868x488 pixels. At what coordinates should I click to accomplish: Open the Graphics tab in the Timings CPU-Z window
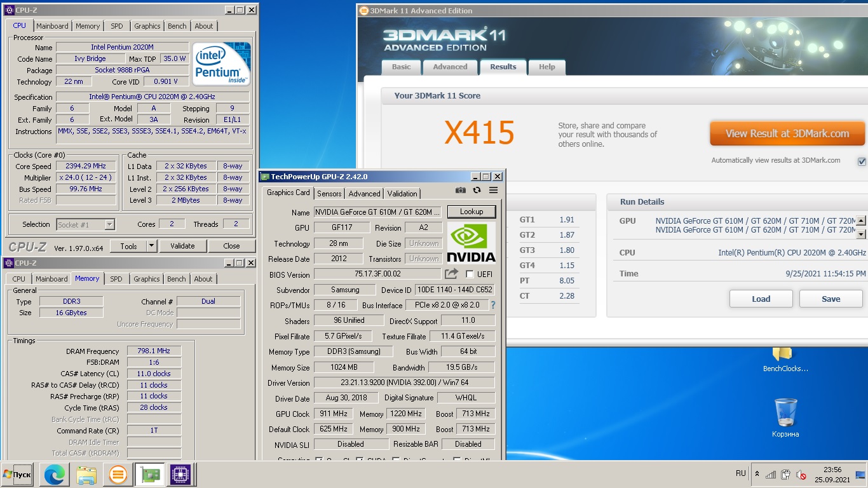click(x=147, y=279)
